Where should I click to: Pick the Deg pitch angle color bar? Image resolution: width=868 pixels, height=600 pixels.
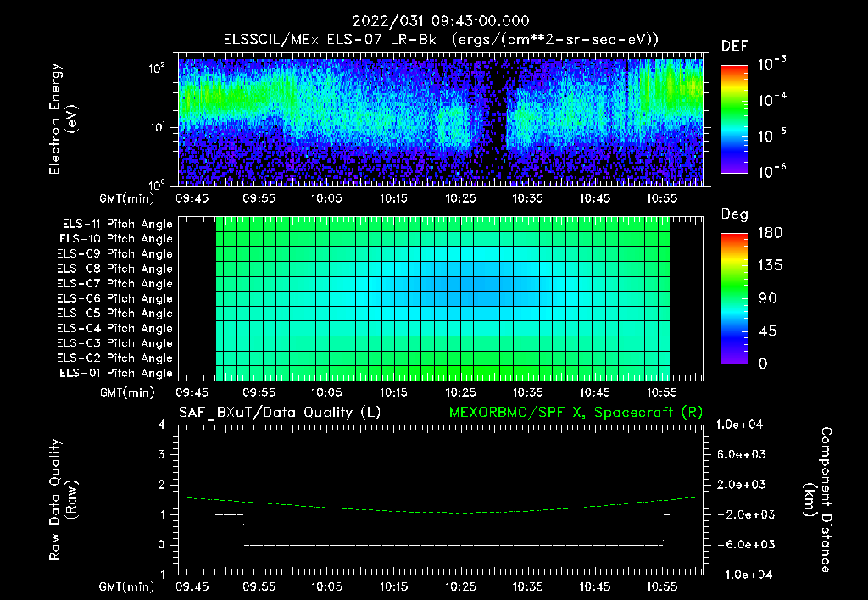(734, 299)
